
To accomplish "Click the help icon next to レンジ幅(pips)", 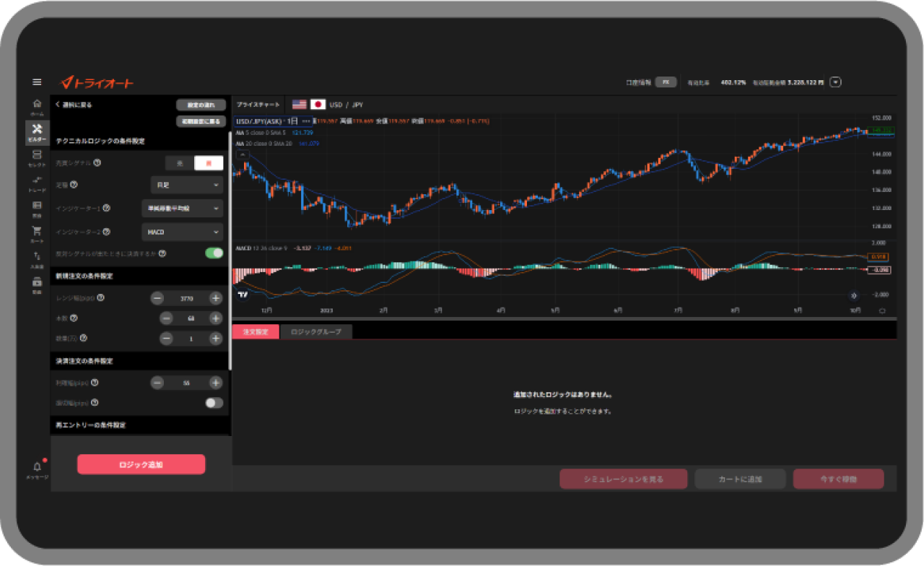I will point(100,297).
